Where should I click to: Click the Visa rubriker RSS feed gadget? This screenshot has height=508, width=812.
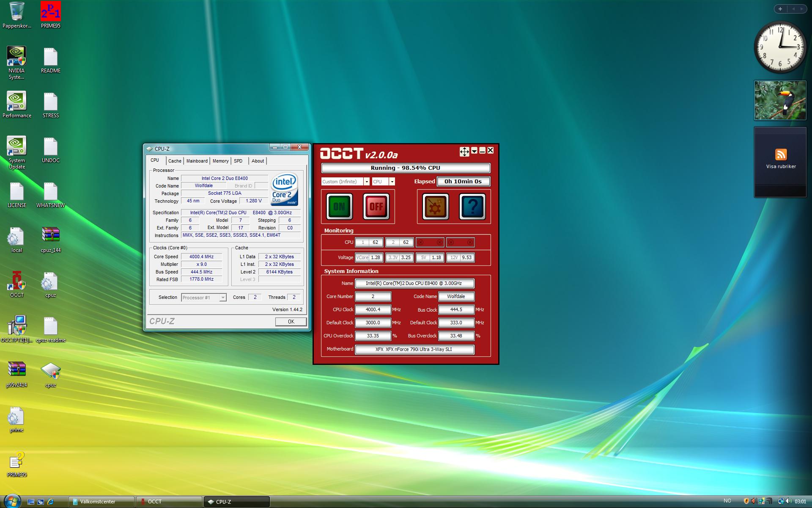780,162
